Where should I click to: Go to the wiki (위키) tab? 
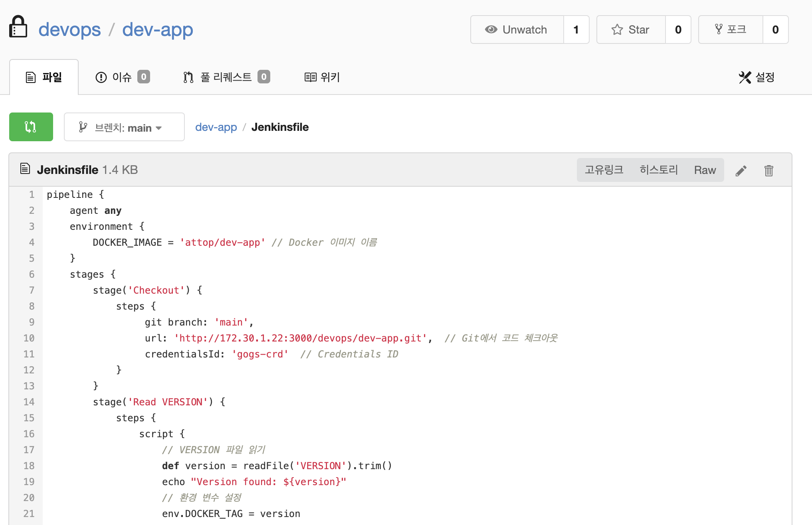point(322,77)
